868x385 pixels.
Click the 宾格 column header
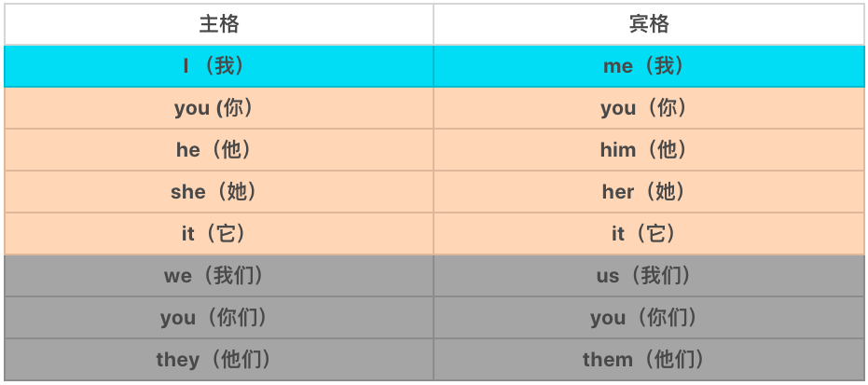pos(649,24)
